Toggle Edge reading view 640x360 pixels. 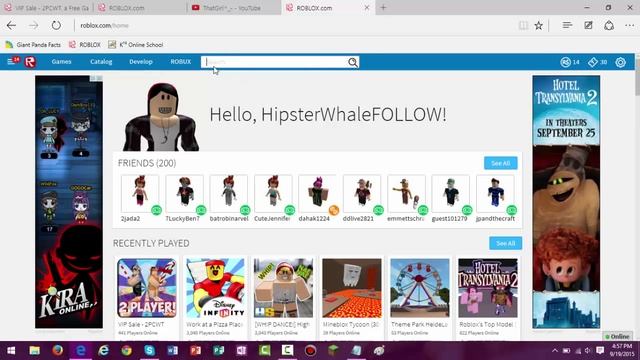pos(523,25)
